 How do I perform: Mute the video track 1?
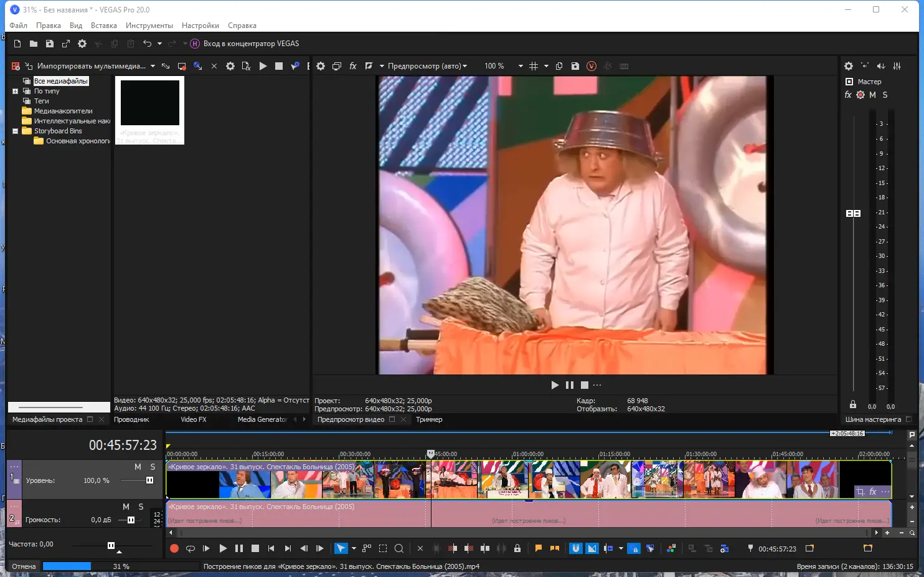[x=138, y=467]
